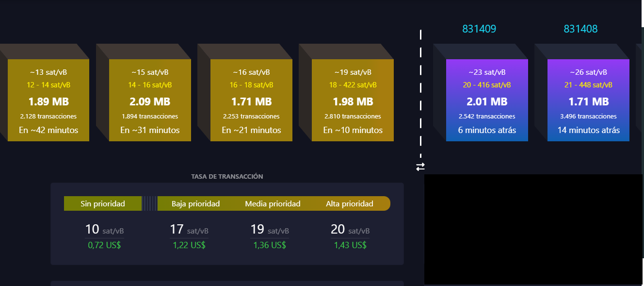
Task: Click the 14 - 16 sat/vB fee range
Action: pyautogui.click(x=150, y=84)
